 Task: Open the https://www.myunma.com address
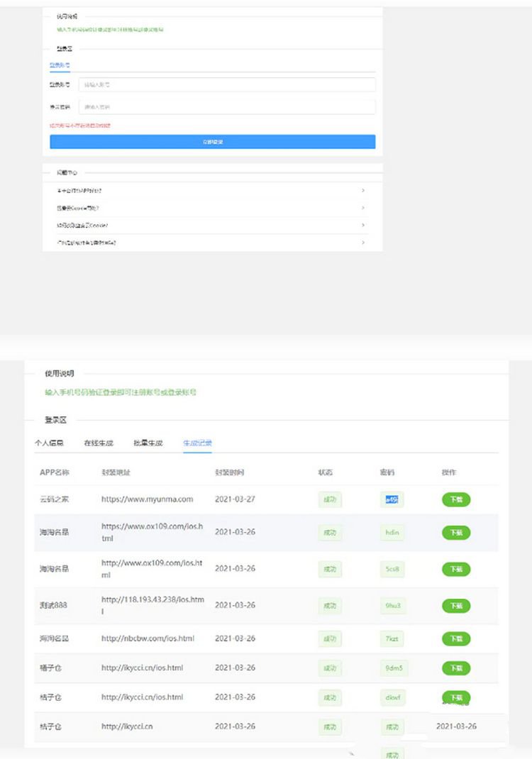click(147, 499)
